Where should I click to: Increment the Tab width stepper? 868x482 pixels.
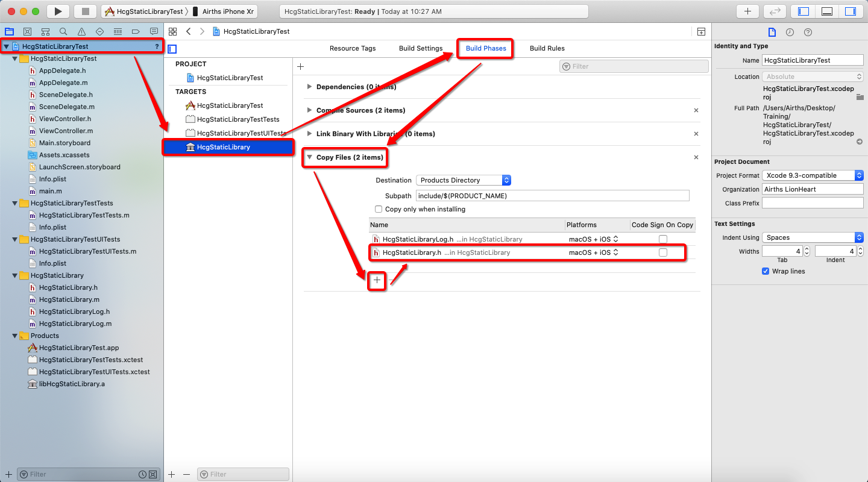(807, 248)
